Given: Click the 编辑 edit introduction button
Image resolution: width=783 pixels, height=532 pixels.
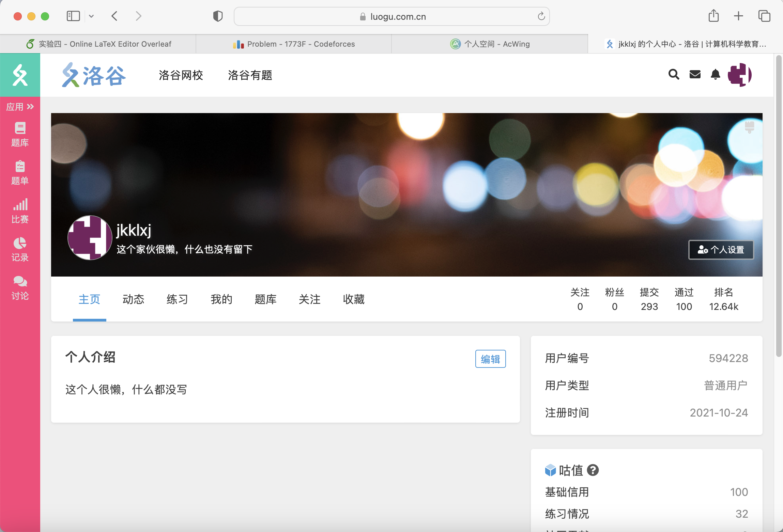Looking at the screenshot, I should click(x=490, y=359).
